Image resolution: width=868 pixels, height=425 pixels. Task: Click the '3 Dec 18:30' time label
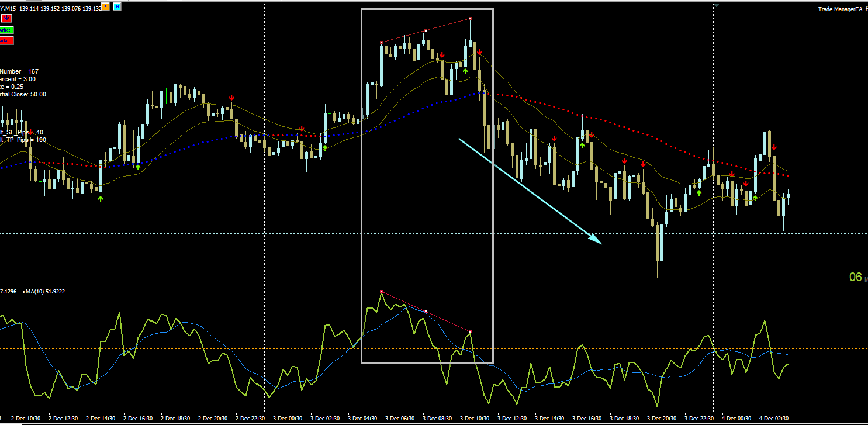point(623,419)
